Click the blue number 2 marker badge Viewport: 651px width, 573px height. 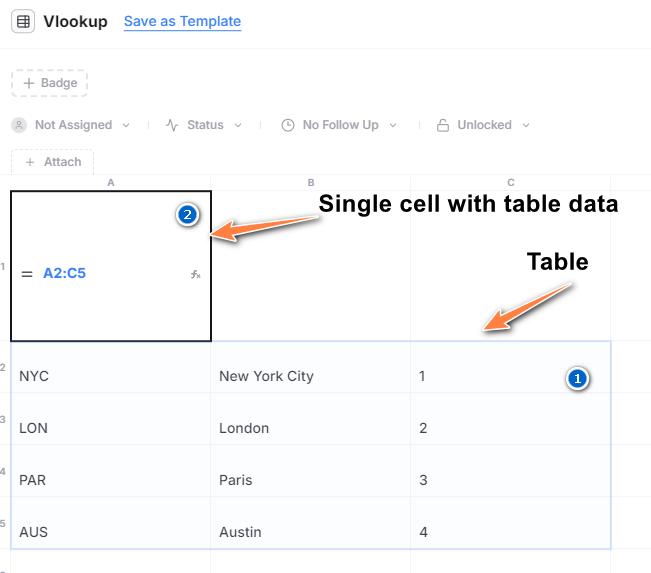187,214
